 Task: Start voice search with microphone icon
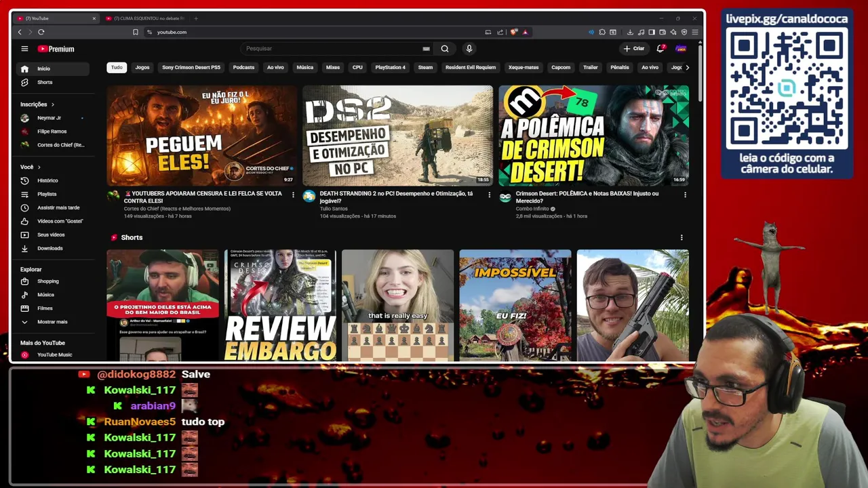tap(469, 49)
